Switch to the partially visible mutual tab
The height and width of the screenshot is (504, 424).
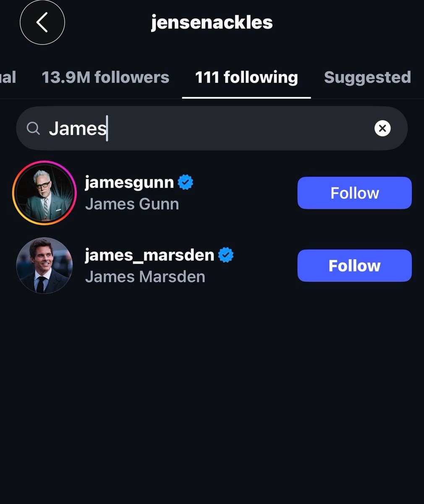click(x=8, y=77)
